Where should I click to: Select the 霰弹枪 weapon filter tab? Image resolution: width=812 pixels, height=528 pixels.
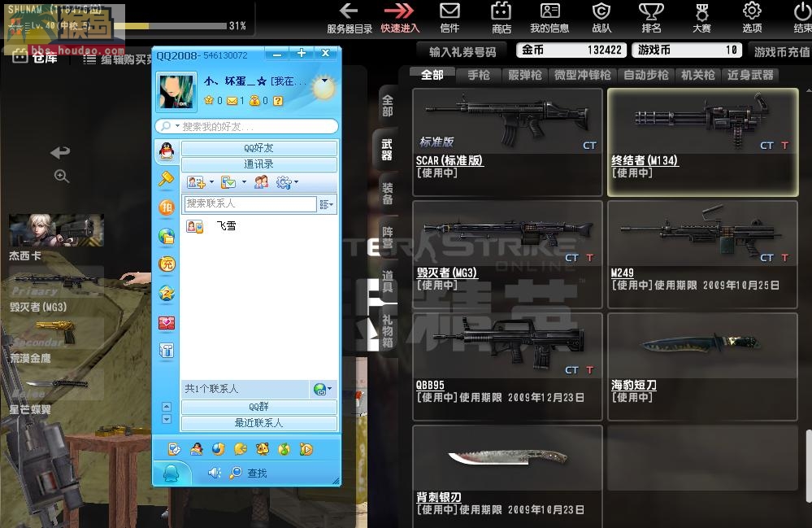pyautogui.click(x=524, y=75)
